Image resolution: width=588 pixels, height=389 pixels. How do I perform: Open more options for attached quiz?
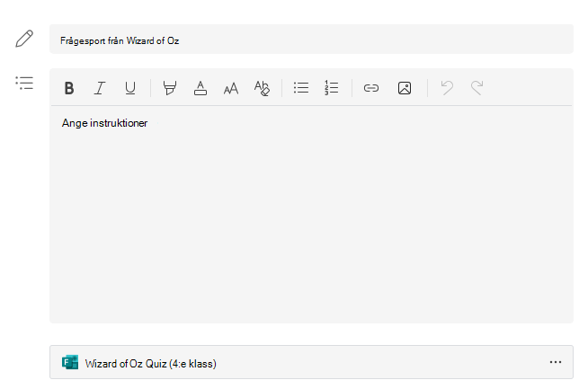556,362
